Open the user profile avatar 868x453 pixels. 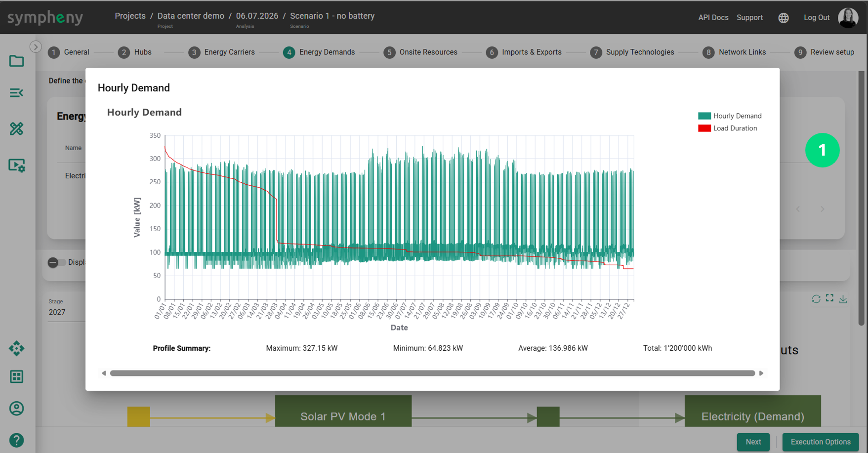848,18
